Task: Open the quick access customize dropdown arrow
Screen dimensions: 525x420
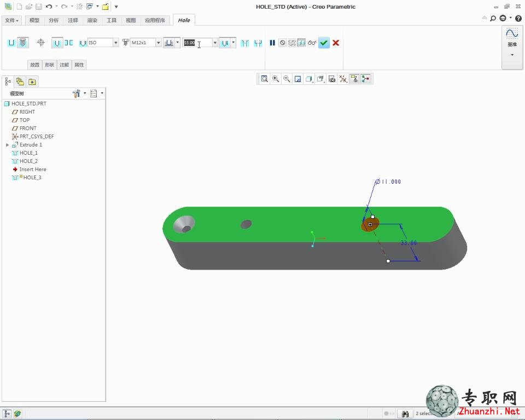Action: pyautogui.click(x=116, y=7)
